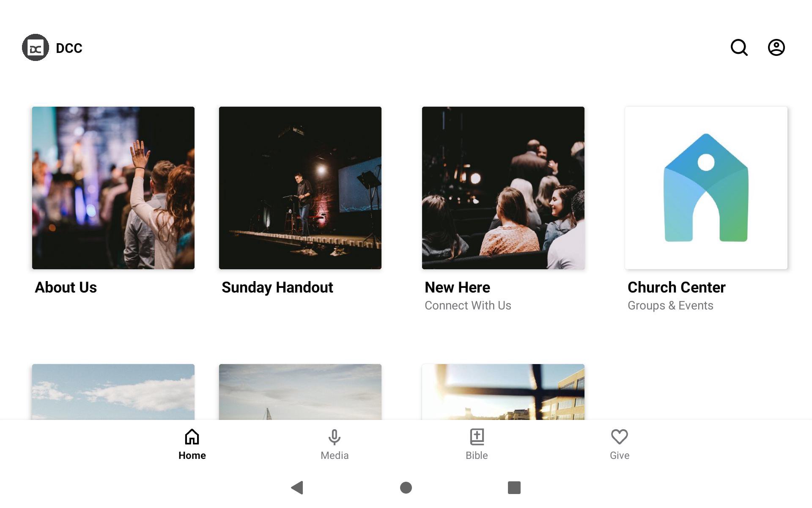Switch to the Media tab label
Image resolution: width=812 pixels, height=508 pixels.
click(334, 456)
